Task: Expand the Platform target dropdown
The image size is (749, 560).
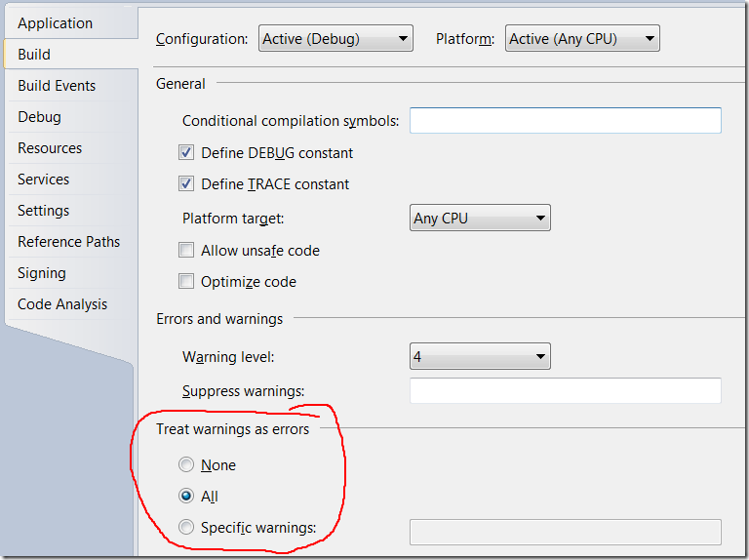Action: (x=480, y=219)
